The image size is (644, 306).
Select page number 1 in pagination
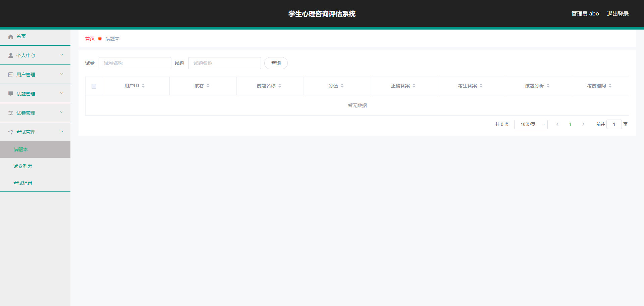pos(570,124)
